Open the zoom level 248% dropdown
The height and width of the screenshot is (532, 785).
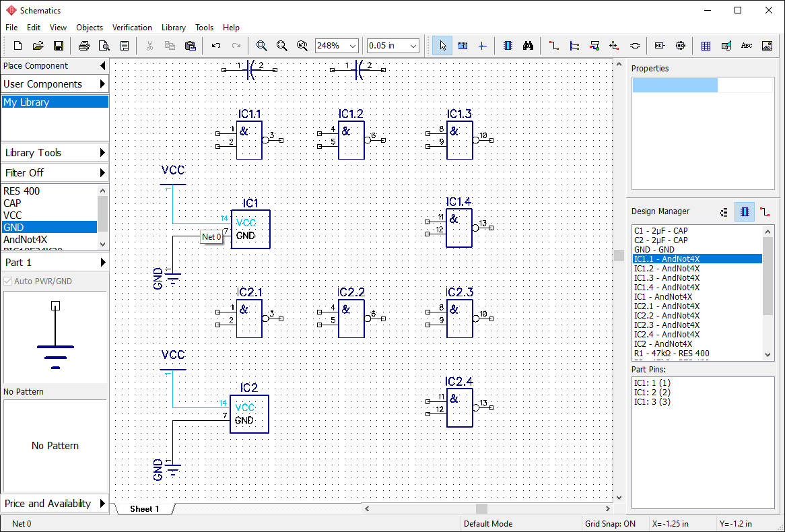click(x=353, y=46)
